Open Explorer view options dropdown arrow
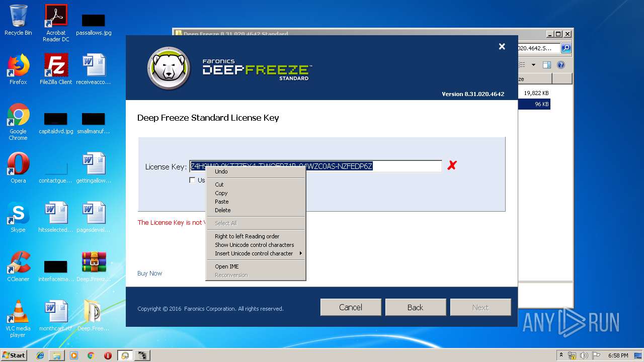644x362 pixels. click(533, 65)
